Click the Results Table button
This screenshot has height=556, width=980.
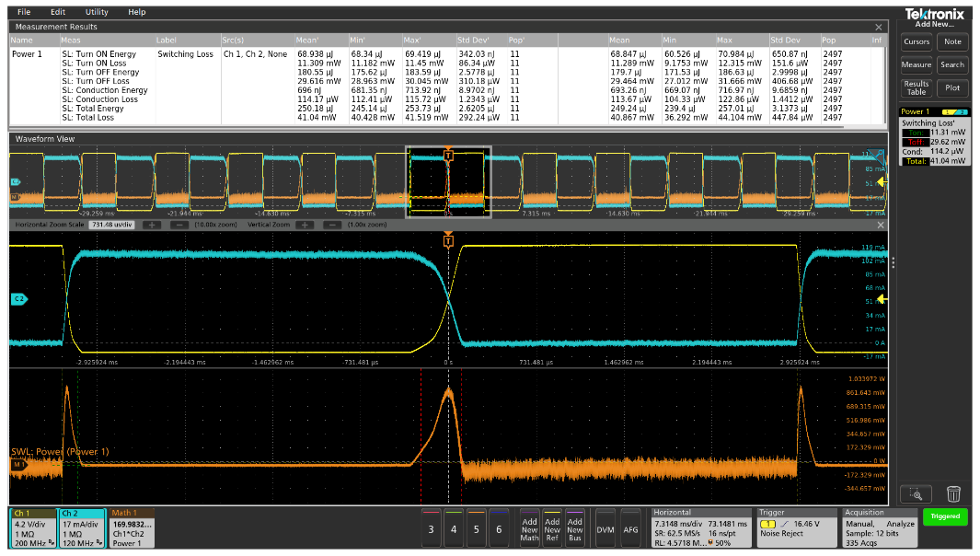click(x=917, y=88)
